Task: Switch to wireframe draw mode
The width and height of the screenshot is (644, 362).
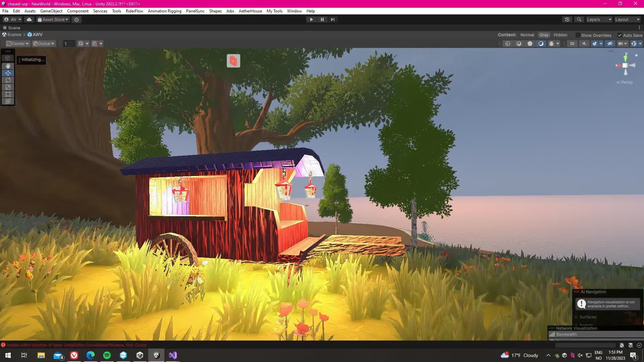Action: point(508,44)
